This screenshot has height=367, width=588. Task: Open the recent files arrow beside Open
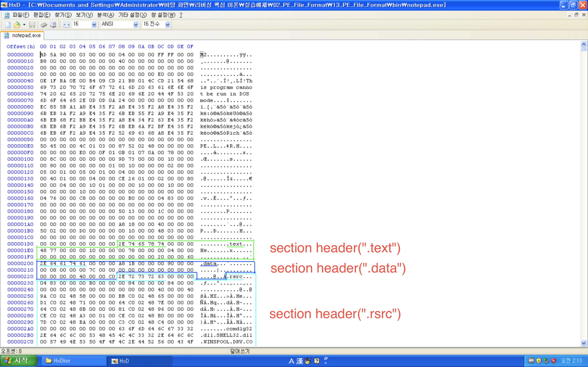point(24,25)
